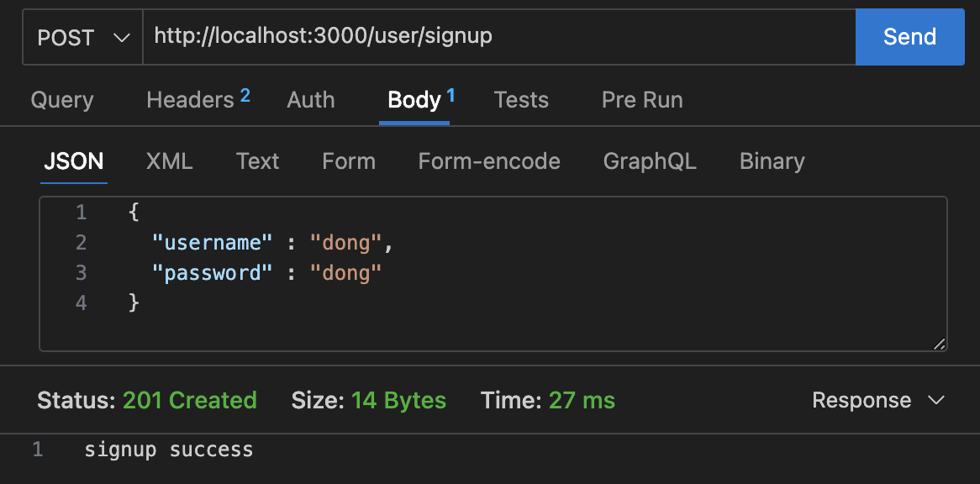Switch to the Query tab
Image resolution: width=980 pixels, height=484 pixels.
(x=62, y=100)
